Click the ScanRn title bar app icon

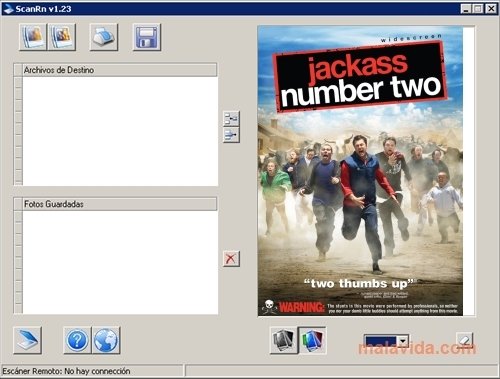tap(8, 9)
